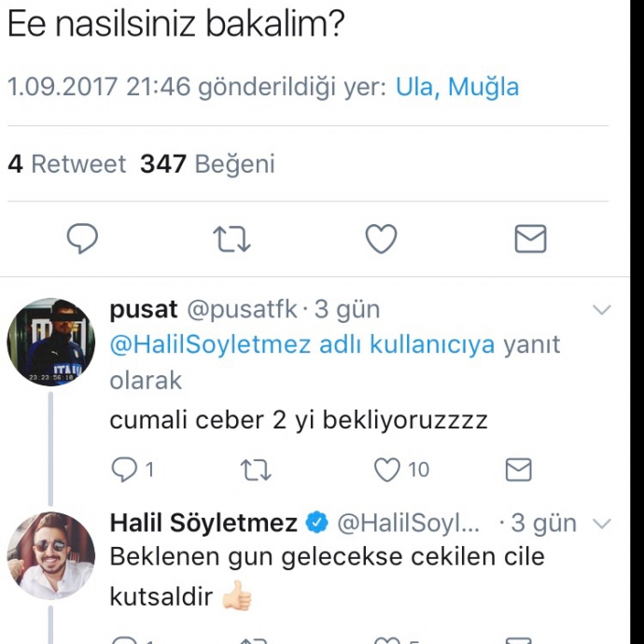Share pusat's tweet via envelope icon

pyautogui.click(x=518, y=469)
